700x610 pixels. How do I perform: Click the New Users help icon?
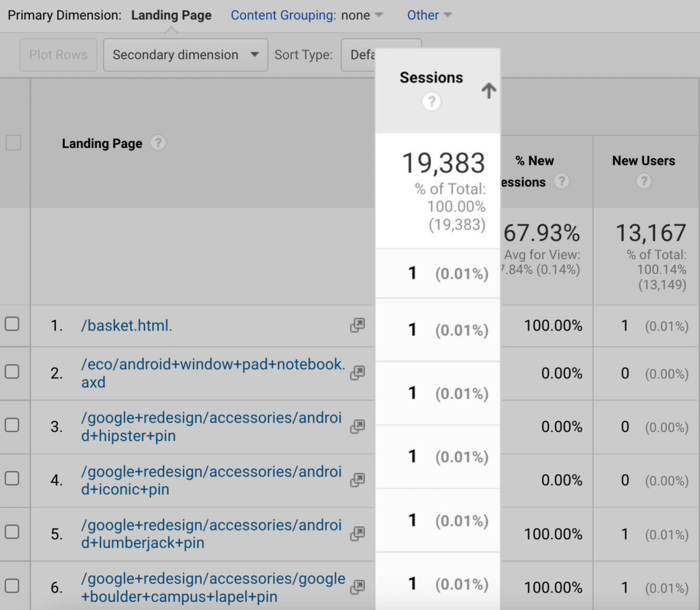tap(644, 181)
